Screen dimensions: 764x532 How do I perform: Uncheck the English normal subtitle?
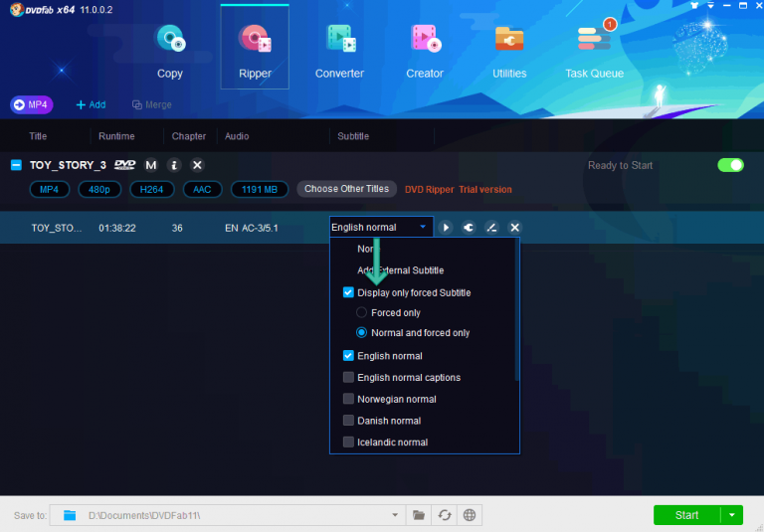[348, 356]
